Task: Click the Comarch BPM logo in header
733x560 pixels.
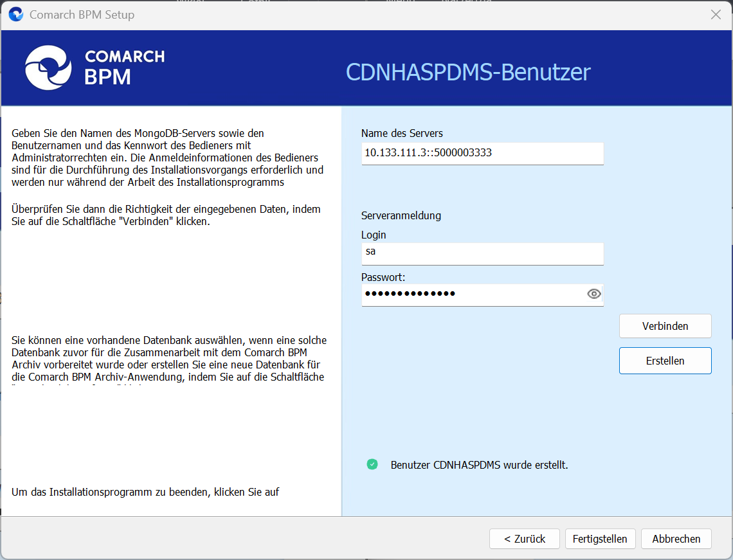Action: pyautogui.click(x=95, y=67)
